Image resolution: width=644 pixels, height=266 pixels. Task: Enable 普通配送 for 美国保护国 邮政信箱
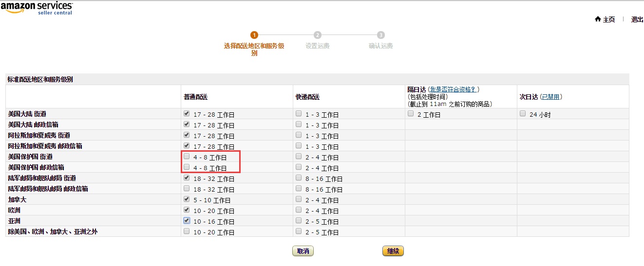pyautogui.click(x=187, y=167)
